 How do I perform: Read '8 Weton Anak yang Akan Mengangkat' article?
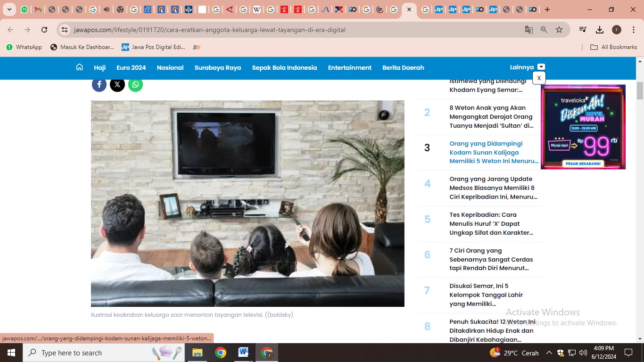(x=491, y=116)
